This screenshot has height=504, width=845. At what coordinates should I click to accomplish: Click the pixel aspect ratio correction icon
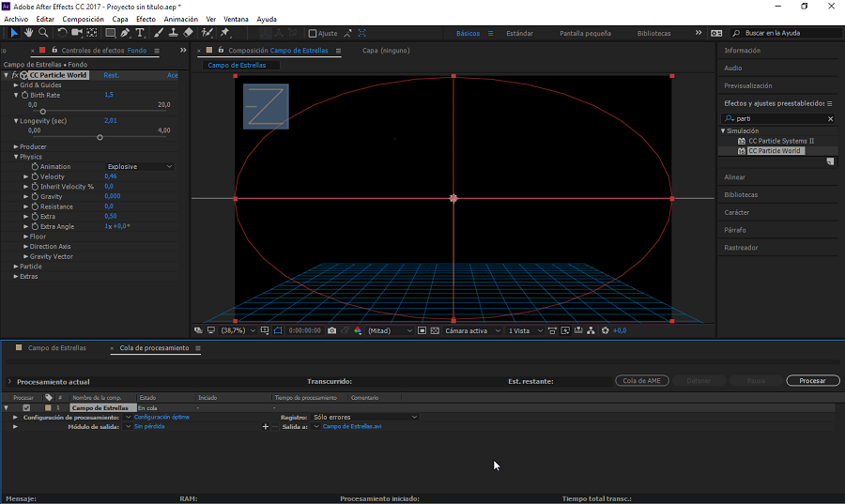pos(552,330)
